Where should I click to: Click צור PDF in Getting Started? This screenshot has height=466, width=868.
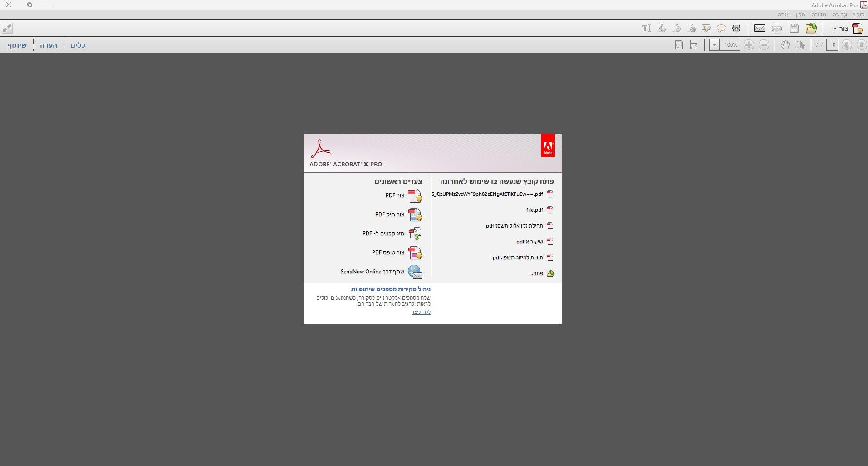404,195
